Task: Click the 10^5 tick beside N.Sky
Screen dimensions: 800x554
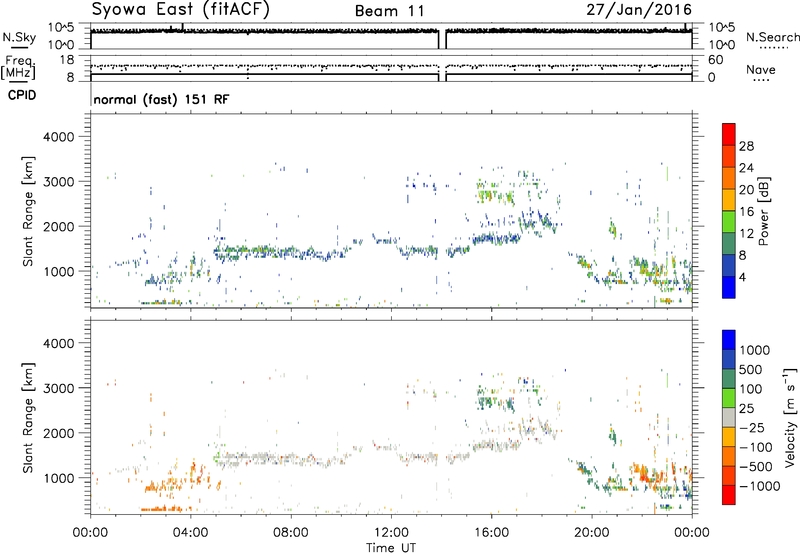Action: coord(60,27)
